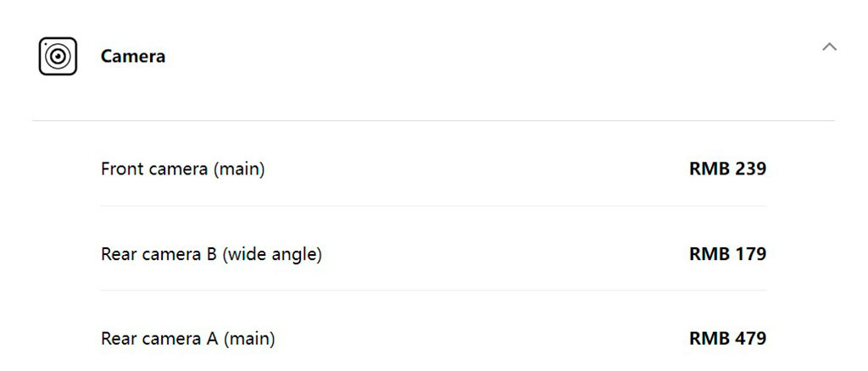Collapse the Camera section using the chevron
The height and width of the screenshot is (371, 868).
(829, 47)
